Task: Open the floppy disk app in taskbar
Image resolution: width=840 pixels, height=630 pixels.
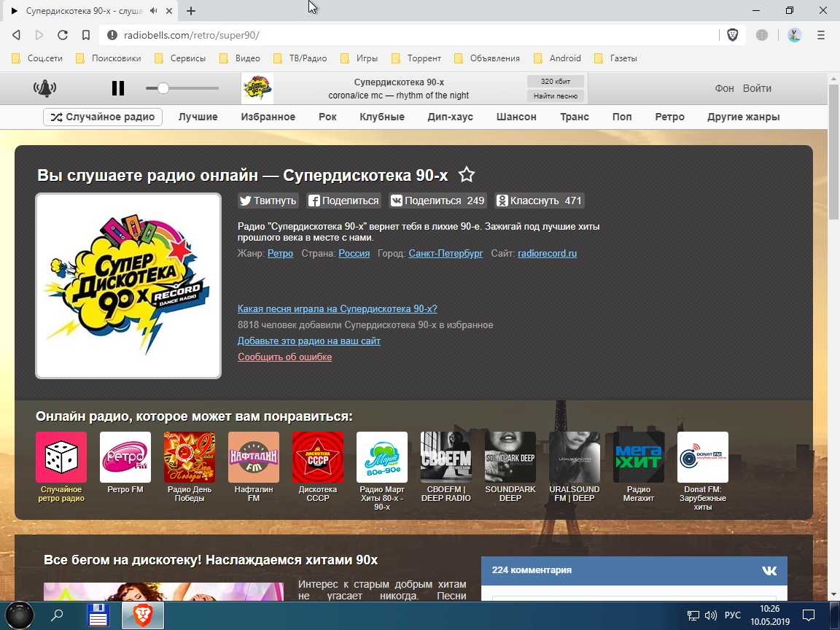Action: pos(98,615)
